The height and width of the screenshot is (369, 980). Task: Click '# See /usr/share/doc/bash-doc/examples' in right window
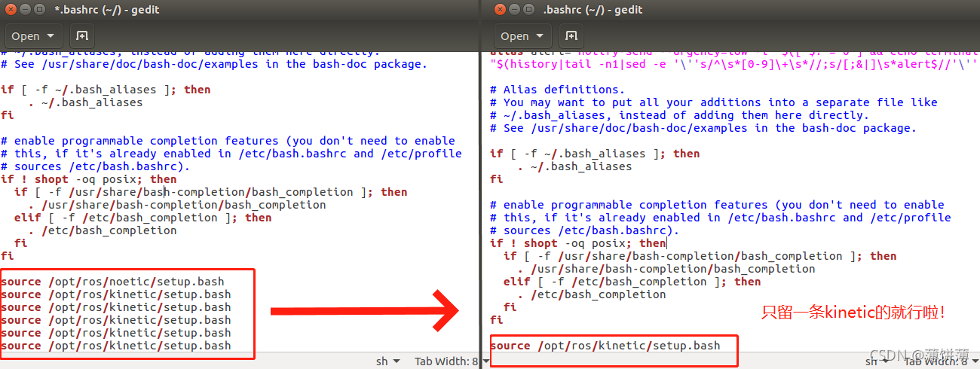(703, 128)
